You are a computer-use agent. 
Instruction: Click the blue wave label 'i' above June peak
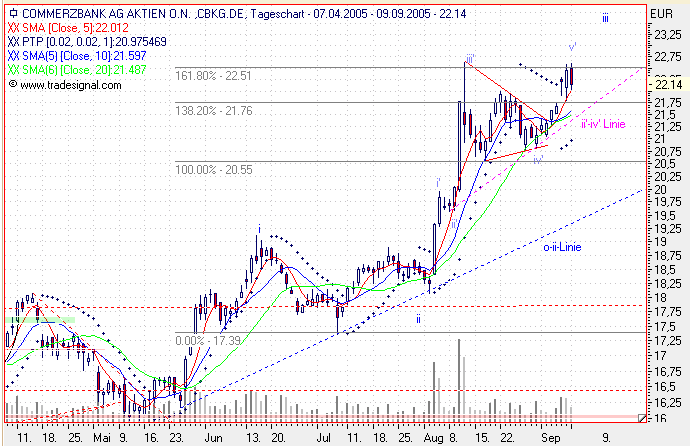(x=260, y=229)
